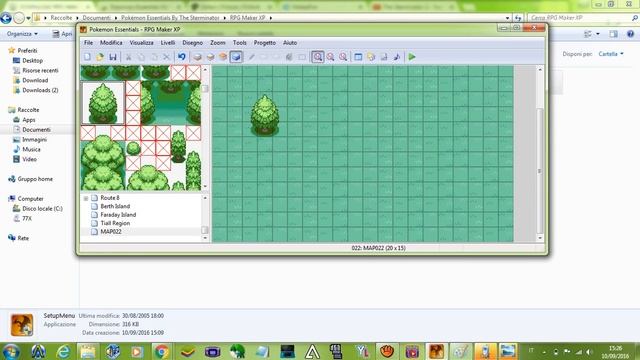
Task: Open the File menu
Action: click(88, 43)
